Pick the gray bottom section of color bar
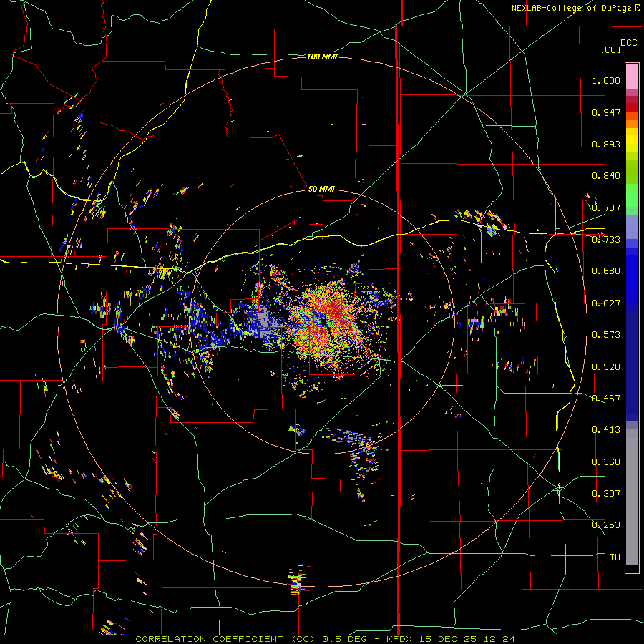 [632, 497]
